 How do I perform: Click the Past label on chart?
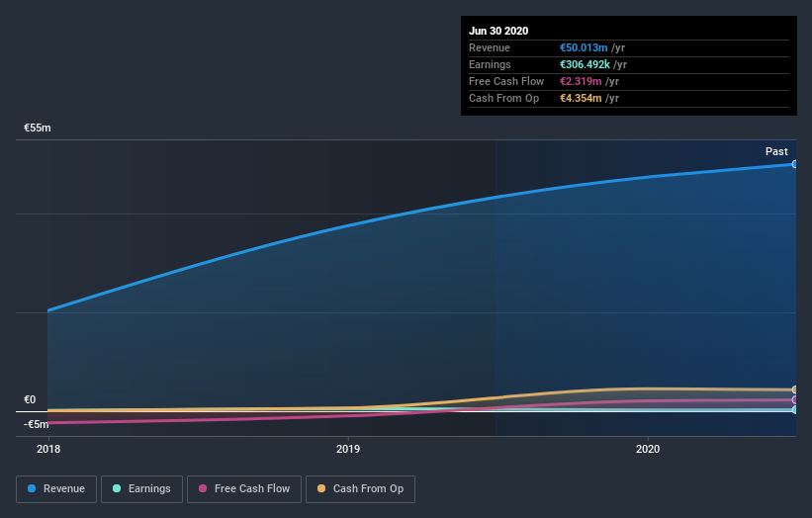coord(776,151)
